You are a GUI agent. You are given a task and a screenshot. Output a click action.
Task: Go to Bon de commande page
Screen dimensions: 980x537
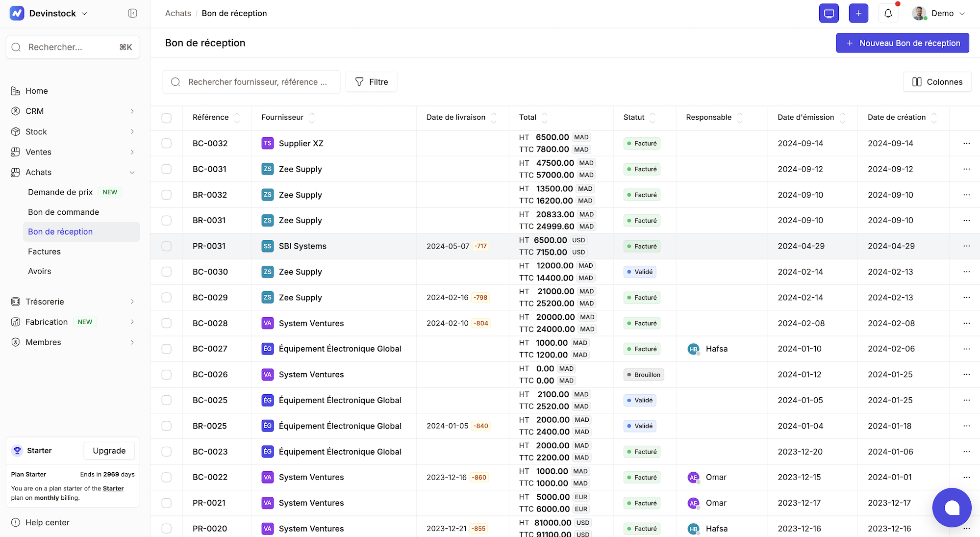click(63, 212)
